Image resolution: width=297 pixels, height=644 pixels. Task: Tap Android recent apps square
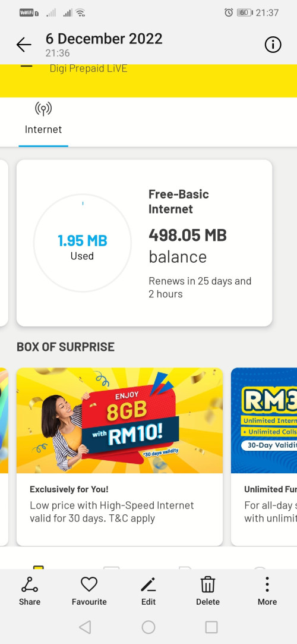211,627
